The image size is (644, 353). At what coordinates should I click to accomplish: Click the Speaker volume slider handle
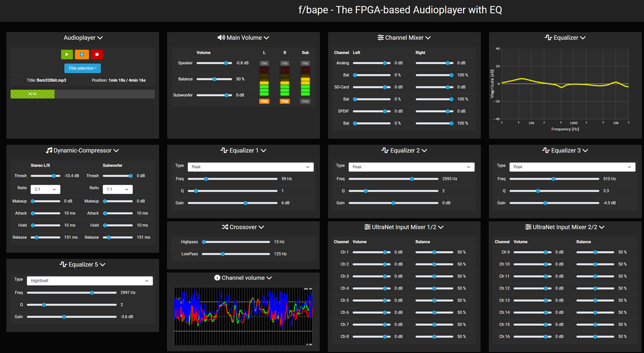(226, 63)
